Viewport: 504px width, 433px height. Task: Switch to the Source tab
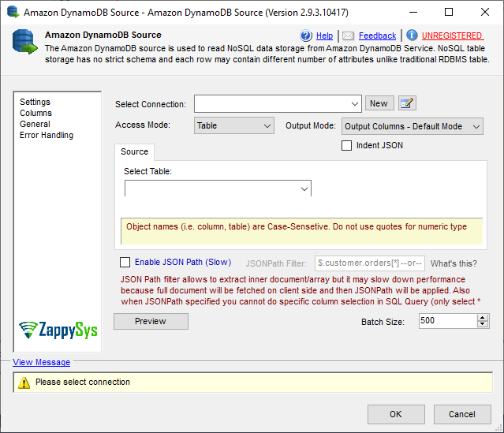click(x=134, y=151)
